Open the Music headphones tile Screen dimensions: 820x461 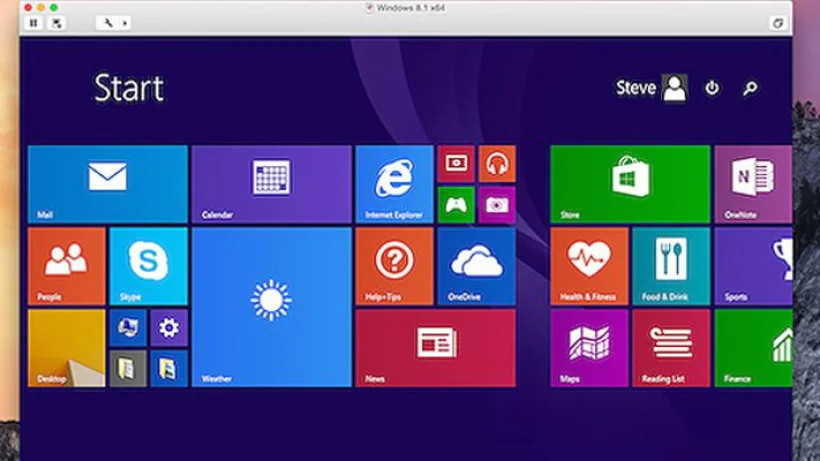pyautogui.click(x=497, y=164)
